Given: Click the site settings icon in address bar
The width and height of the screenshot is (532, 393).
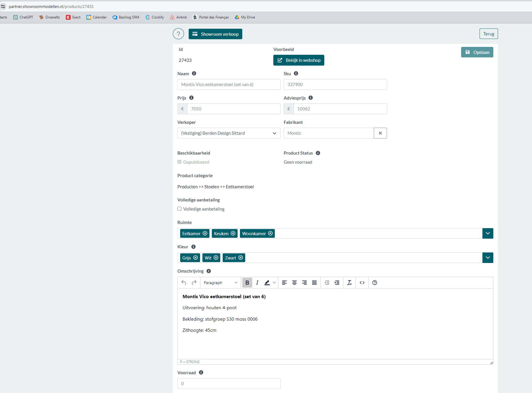Looking at the screenshot, I should pos(3,6).
